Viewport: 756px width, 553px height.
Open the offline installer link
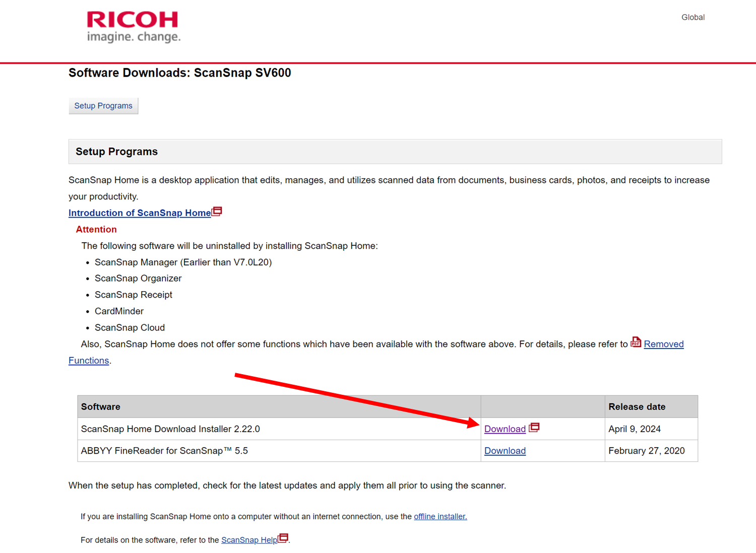440,516
